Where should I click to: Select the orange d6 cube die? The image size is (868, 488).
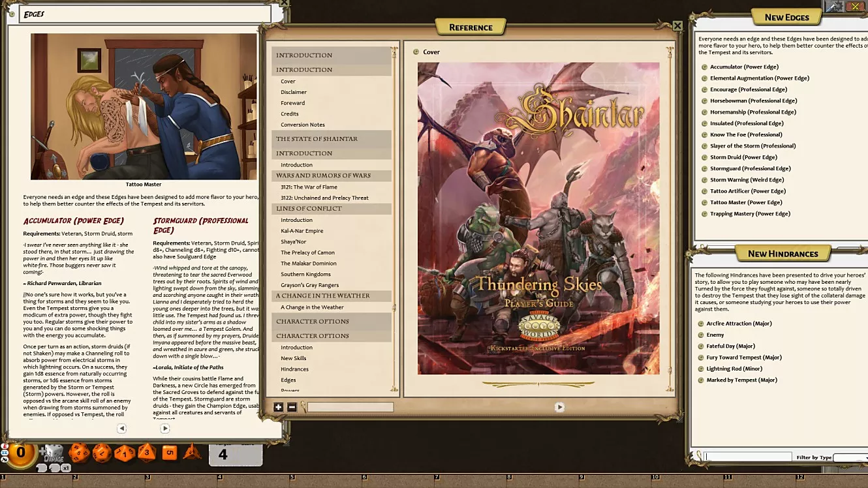pos(170,451)
